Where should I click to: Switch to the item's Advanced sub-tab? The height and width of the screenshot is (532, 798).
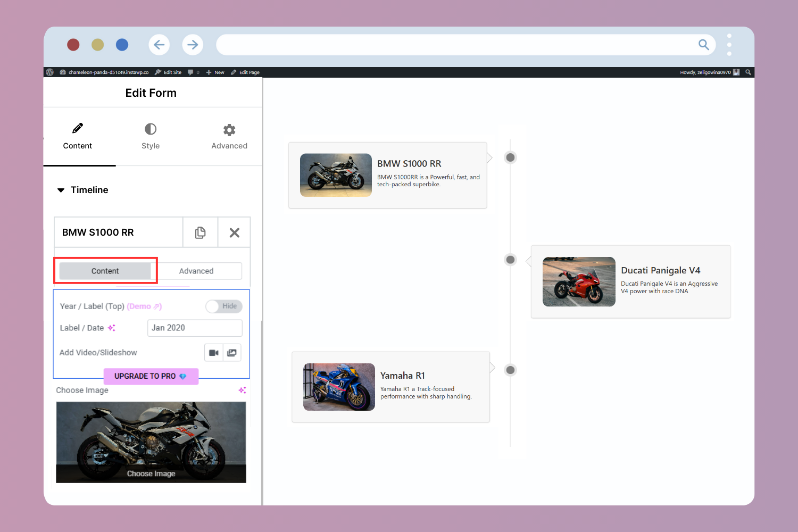[196, 271]
